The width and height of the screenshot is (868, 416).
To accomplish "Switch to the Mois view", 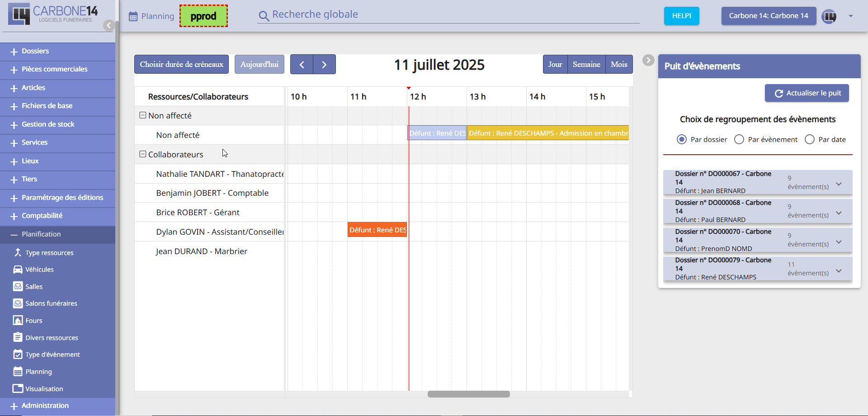I will 618,64.
